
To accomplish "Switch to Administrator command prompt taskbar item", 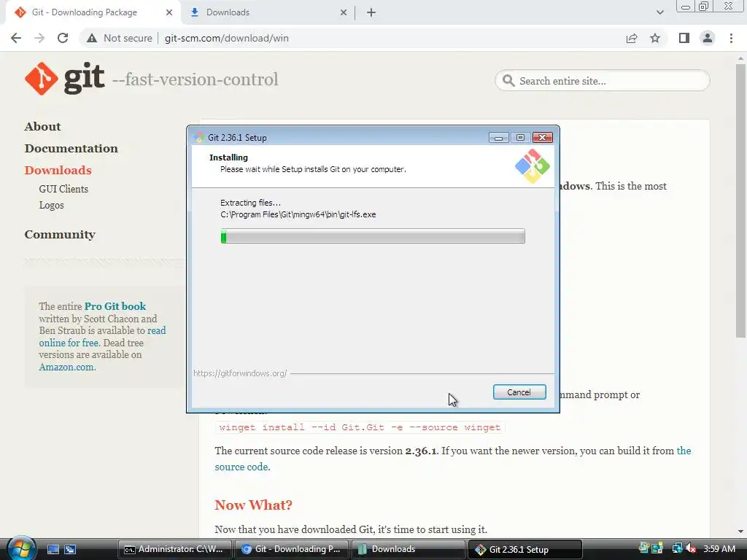I will click(x=175, y=550).
